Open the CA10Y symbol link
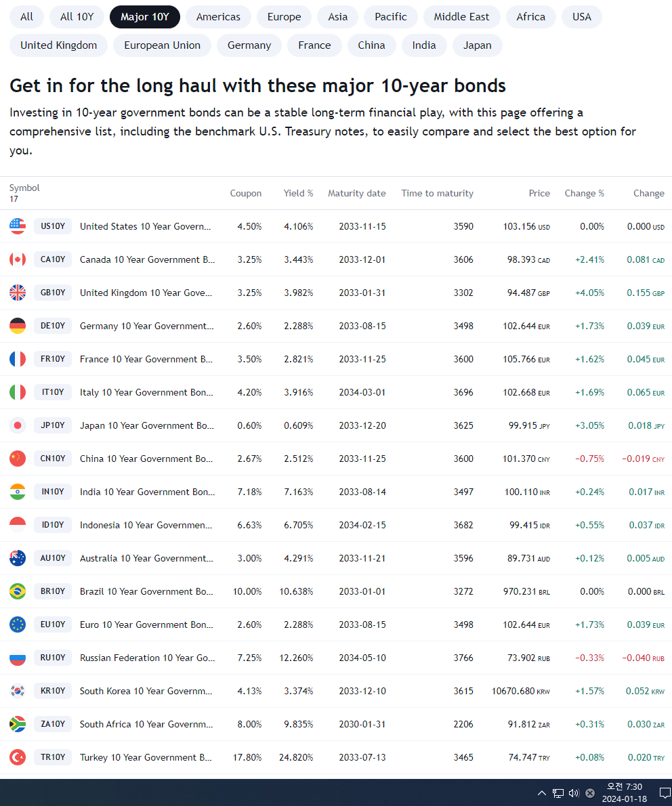Screen dimensions: 672x806 tap(53, 259)
